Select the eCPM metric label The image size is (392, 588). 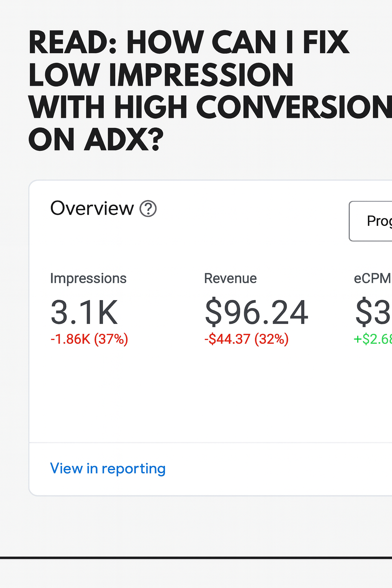(x=372, y=278)
